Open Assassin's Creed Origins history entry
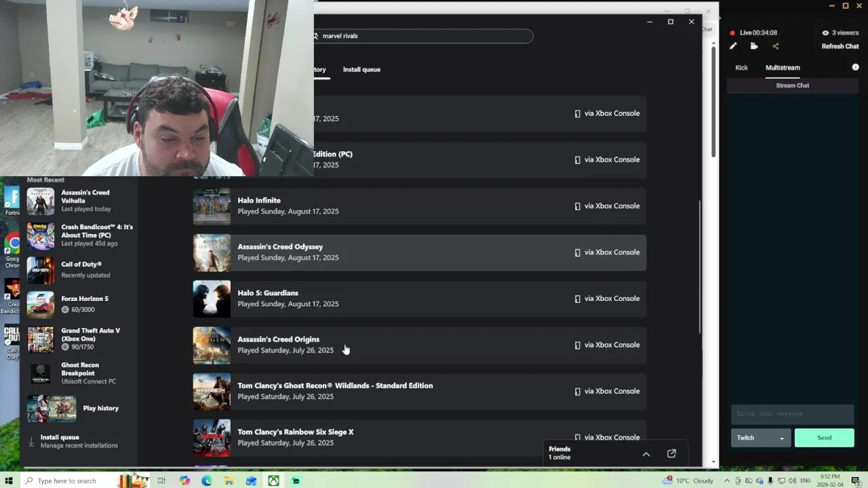Viewport: 868px width, 488px height. click(420, 345)
